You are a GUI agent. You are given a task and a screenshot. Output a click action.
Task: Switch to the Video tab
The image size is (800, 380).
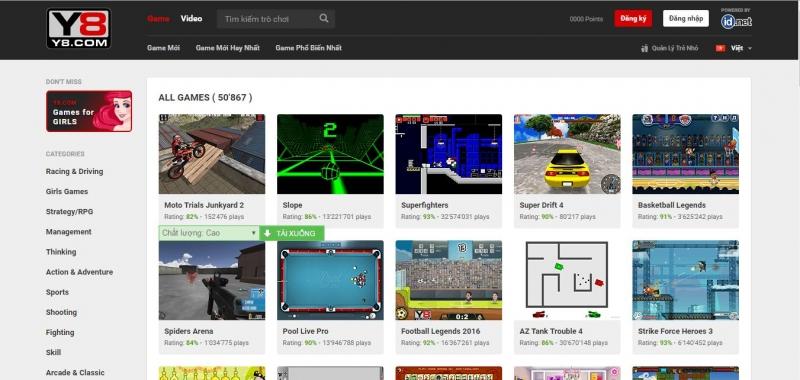[191, 18]
